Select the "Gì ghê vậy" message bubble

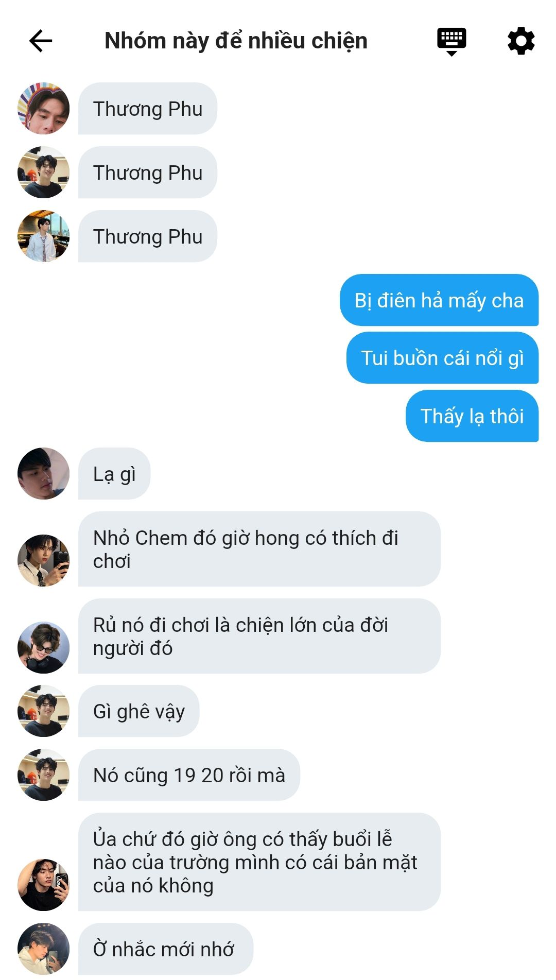click(x=138, y=711)
